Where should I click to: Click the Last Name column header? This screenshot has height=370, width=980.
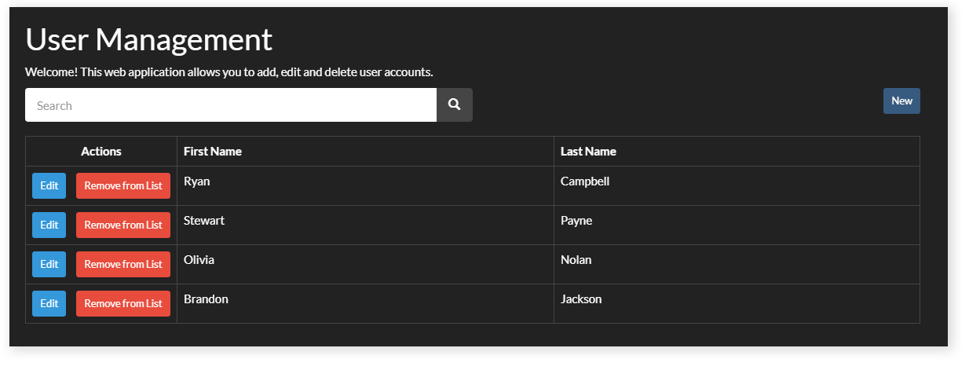click(x=588, y=152)
